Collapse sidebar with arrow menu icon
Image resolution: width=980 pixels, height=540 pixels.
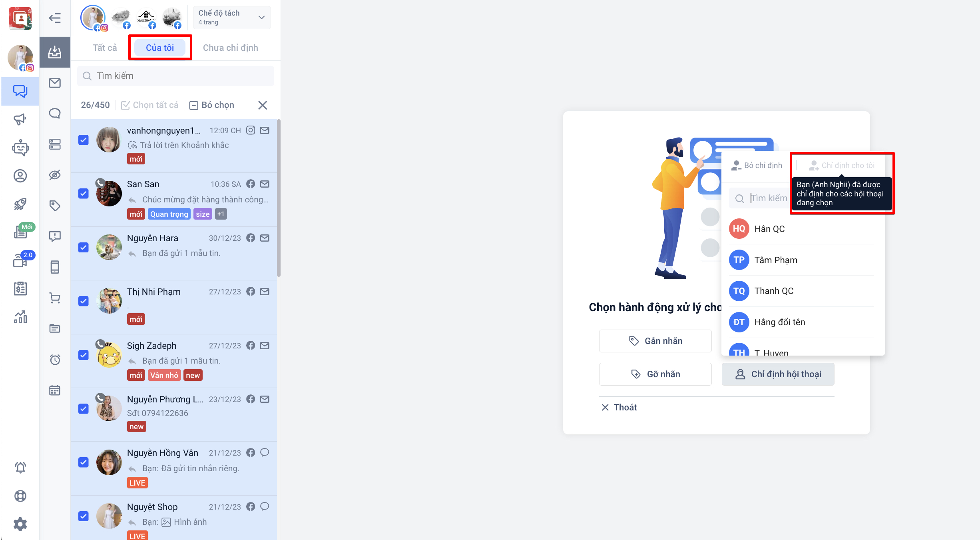tap(55, 18)
